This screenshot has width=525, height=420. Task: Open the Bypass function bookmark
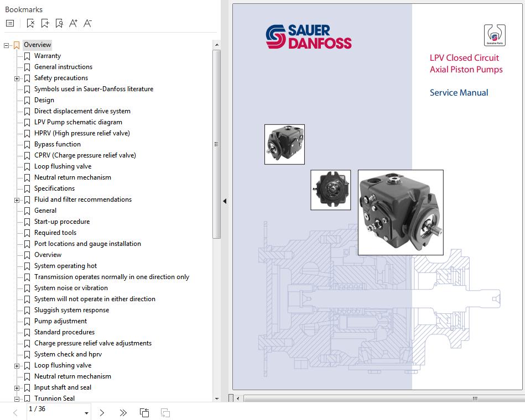[57, 144]
